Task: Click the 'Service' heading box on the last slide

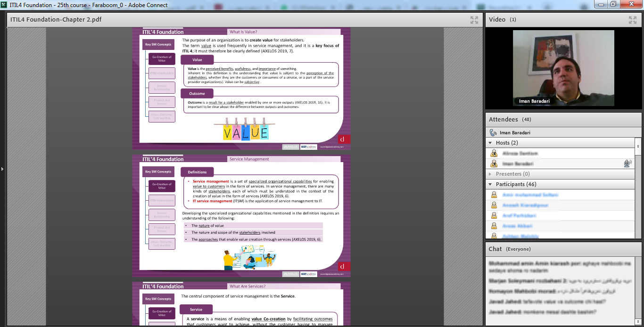Action: (196, 310)
